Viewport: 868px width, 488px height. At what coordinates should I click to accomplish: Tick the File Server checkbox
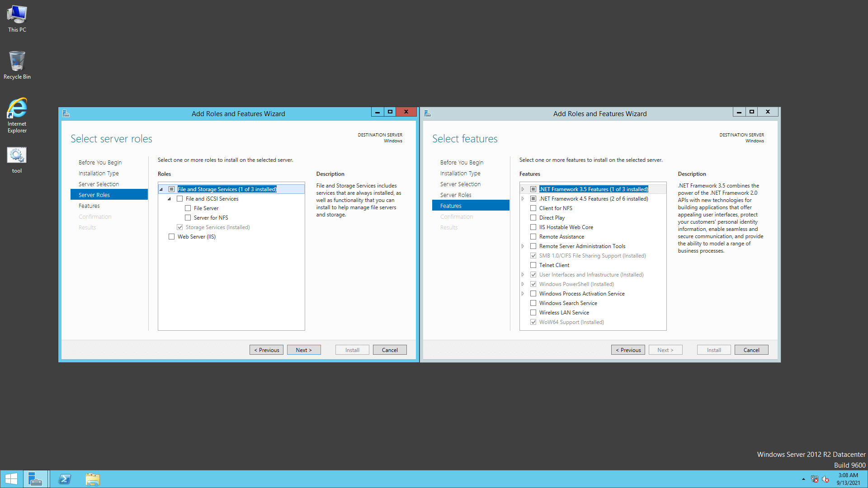(x=188, y=208)
